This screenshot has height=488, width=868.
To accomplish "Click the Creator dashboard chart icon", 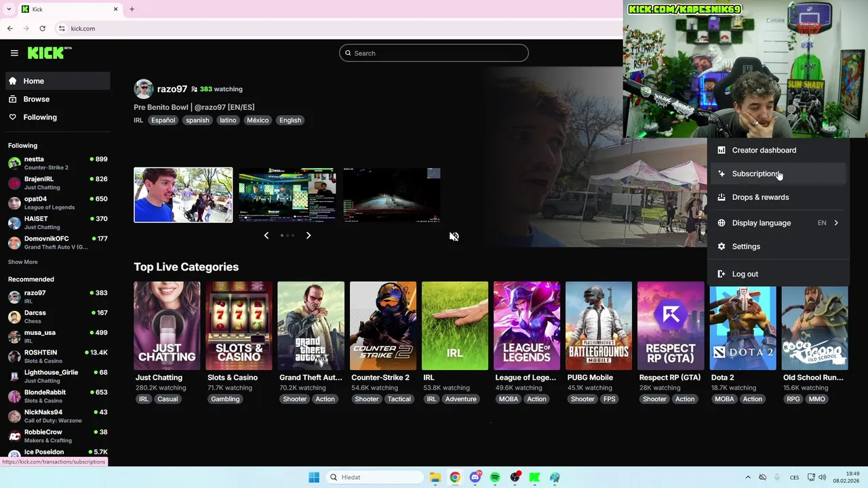I will click(x=722, y=150).
